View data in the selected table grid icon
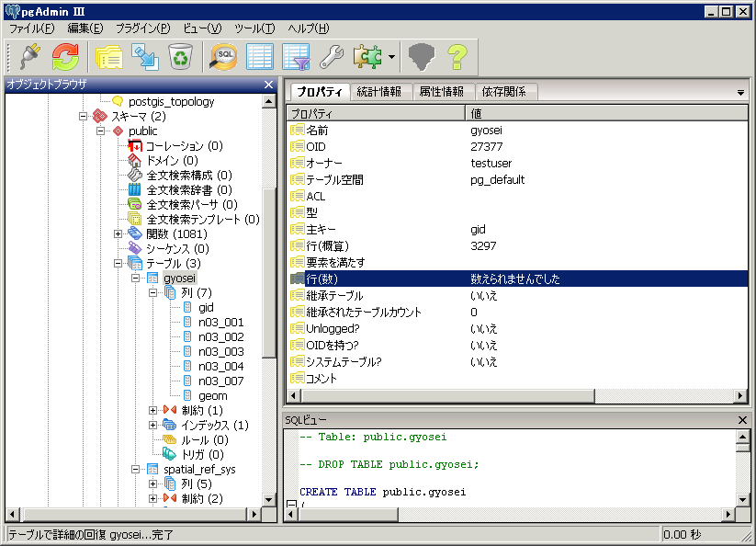Image resolution: width=756 pixels, height=546 pixels. (260, 57)
